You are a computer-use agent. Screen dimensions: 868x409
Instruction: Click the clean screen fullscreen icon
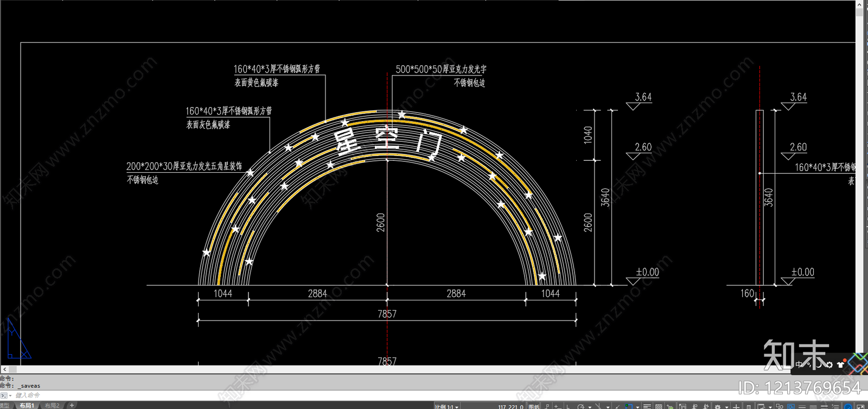[x=860, y=406]
